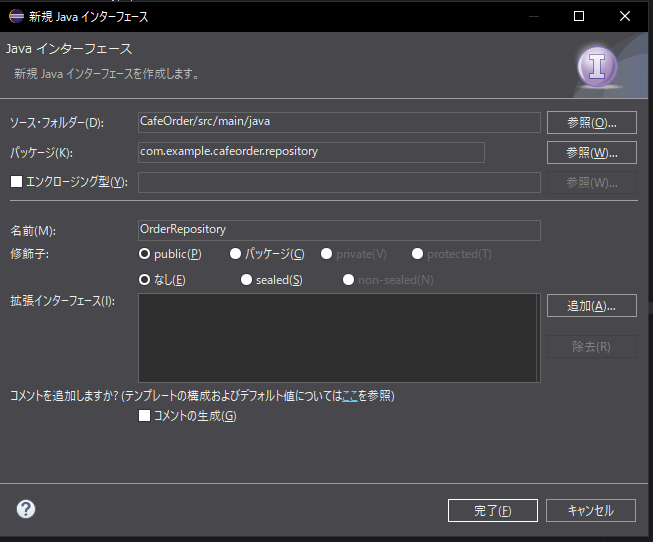Screen dimensions: 653x542
Task: Click inside the 拡張インターフェース list box
Action: (339, 338)
